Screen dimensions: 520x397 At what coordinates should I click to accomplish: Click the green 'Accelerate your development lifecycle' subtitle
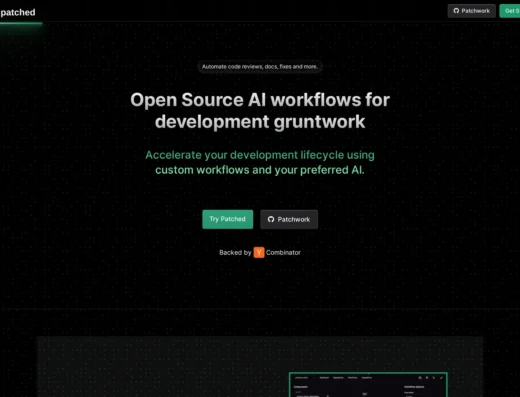[260, 162]
